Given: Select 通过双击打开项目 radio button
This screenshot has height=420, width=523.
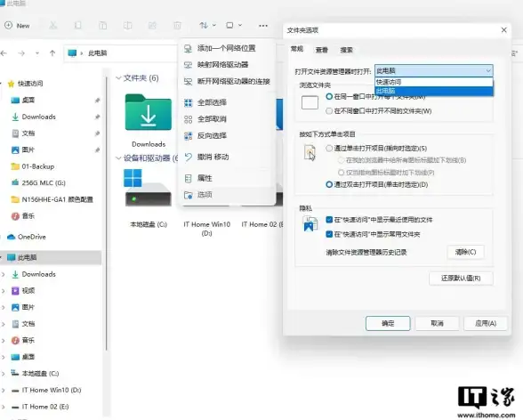Looking at the screenshot, I should pyautogui.click(x=329, y=184).
